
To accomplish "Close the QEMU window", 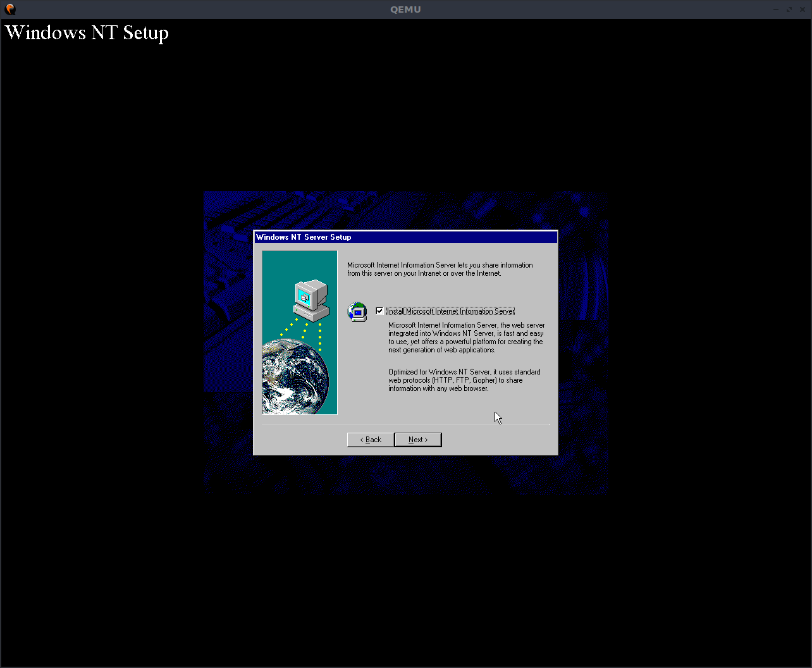I will point(802,9).
